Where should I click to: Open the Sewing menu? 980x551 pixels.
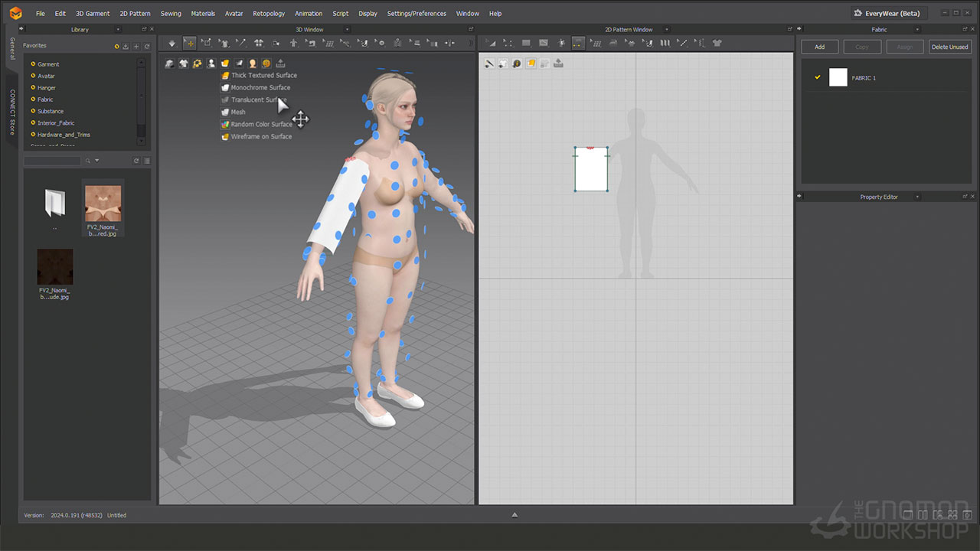tap(171, 14)
